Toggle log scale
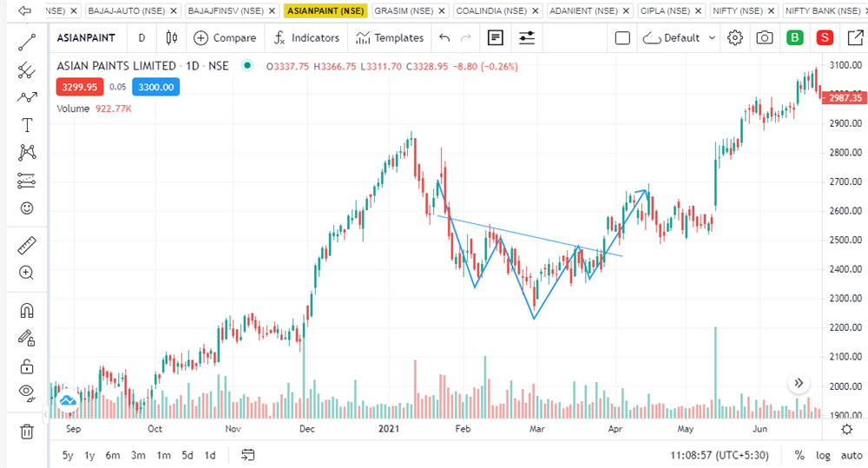The height and width of the screenshot is (468, 868). coord(823,455)
